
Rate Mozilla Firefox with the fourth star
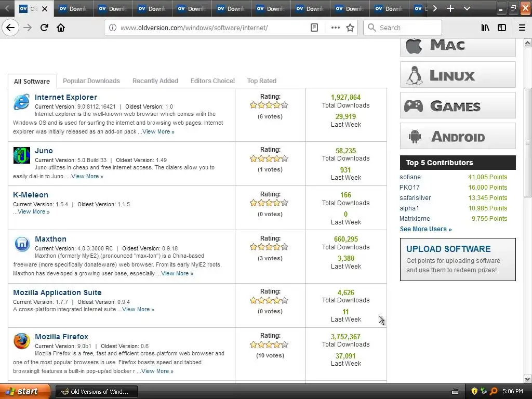pyautogui.click(x=277, y=345)
